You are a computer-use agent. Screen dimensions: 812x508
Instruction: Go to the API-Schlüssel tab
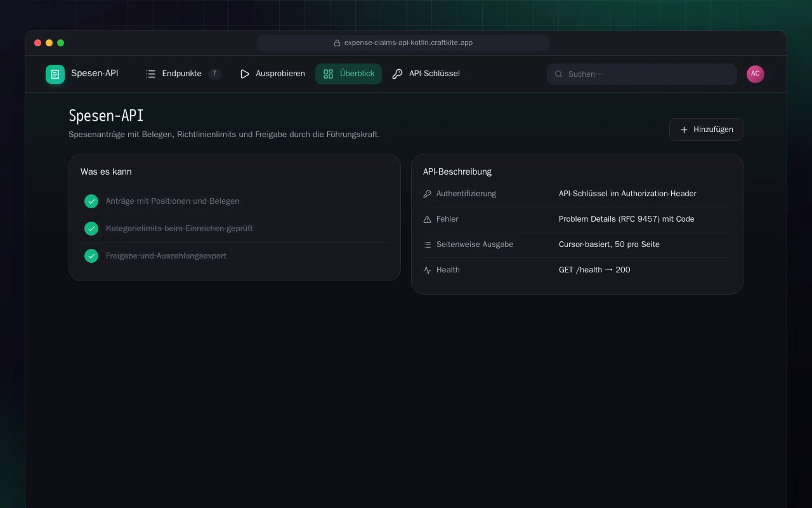[x=426, y=74]
